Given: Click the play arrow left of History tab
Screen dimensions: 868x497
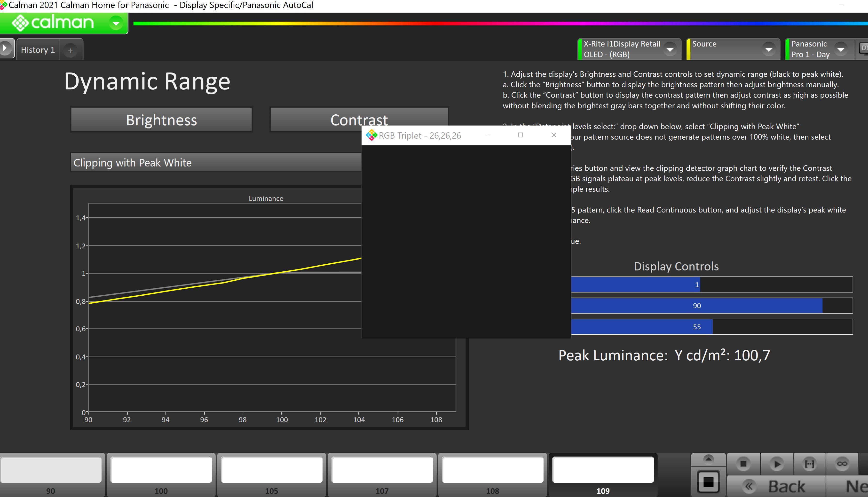Looking at the screenshot, I should pos(6,48).
